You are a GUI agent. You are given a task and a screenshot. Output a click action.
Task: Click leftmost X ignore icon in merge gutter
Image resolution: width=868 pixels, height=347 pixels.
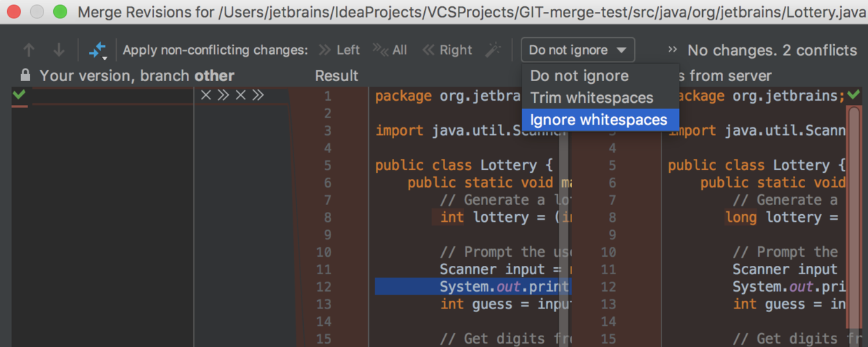point(206,95)
